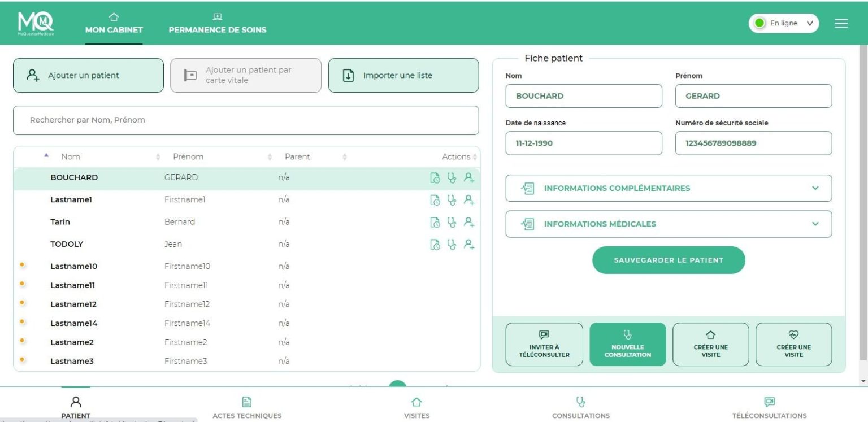
Task: Click the Date de naissance field
Action: click(584, 143)
